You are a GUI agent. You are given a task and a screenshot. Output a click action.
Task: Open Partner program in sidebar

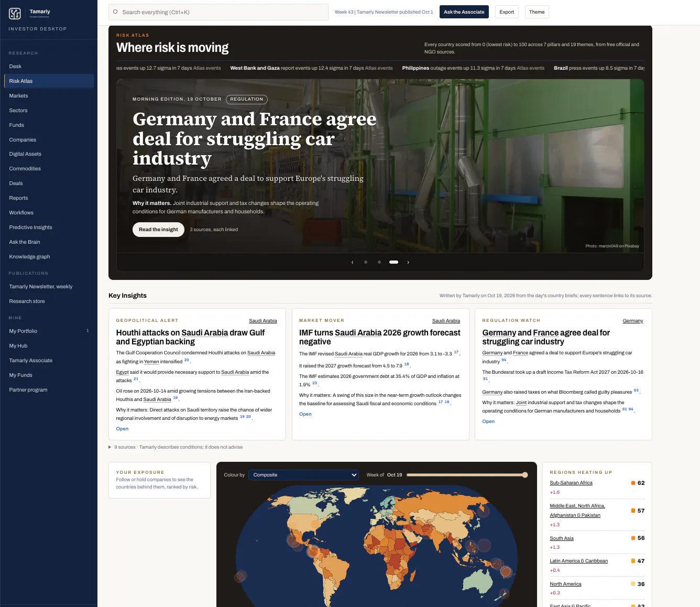(49, 390)
